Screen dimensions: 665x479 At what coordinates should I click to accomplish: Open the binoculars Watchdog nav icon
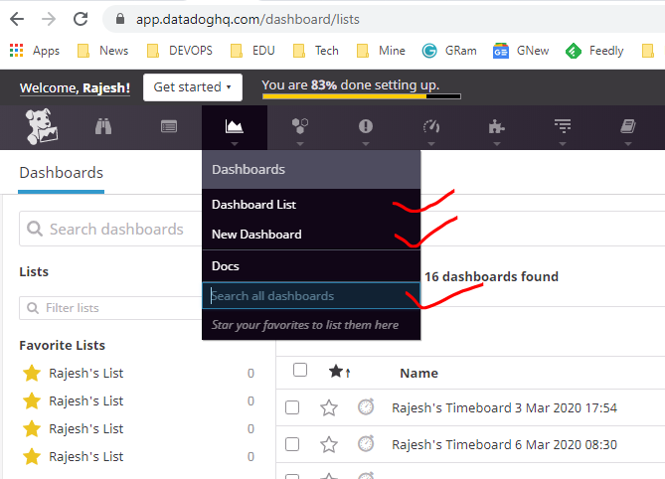click(x=103, y=127)
